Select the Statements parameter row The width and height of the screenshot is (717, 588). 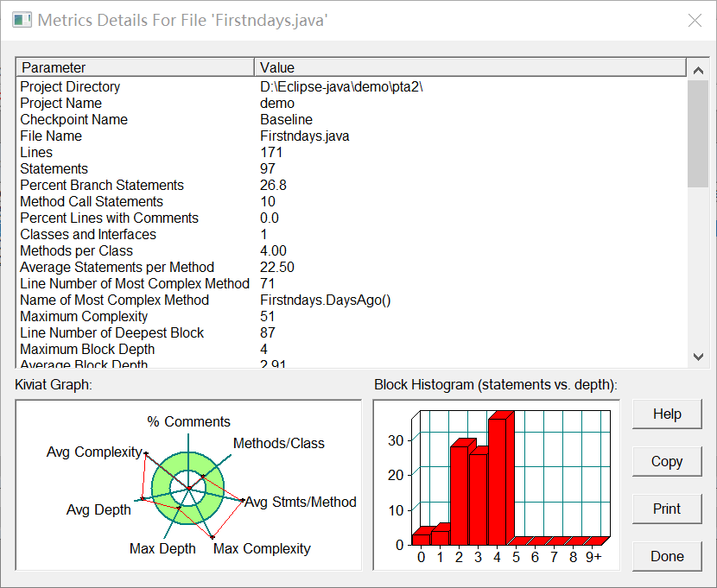[x=352, y=169]
